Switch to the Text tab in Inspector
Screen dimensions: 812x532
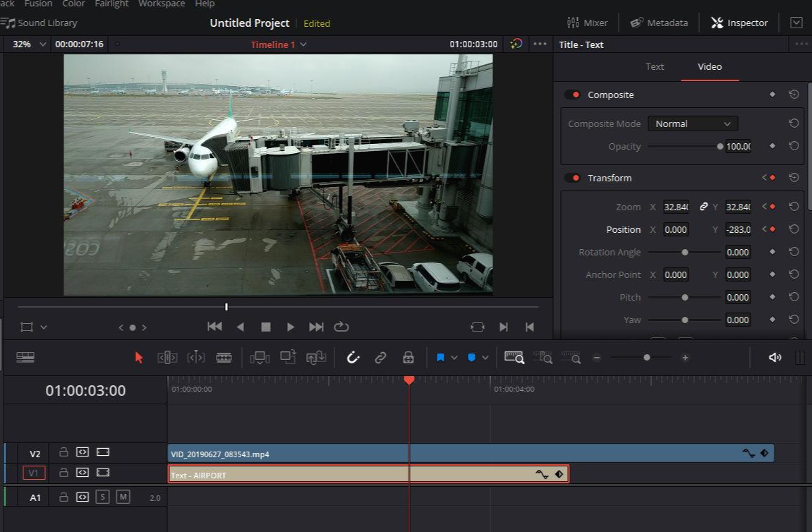pyautogui.click(x=655, y=66)
